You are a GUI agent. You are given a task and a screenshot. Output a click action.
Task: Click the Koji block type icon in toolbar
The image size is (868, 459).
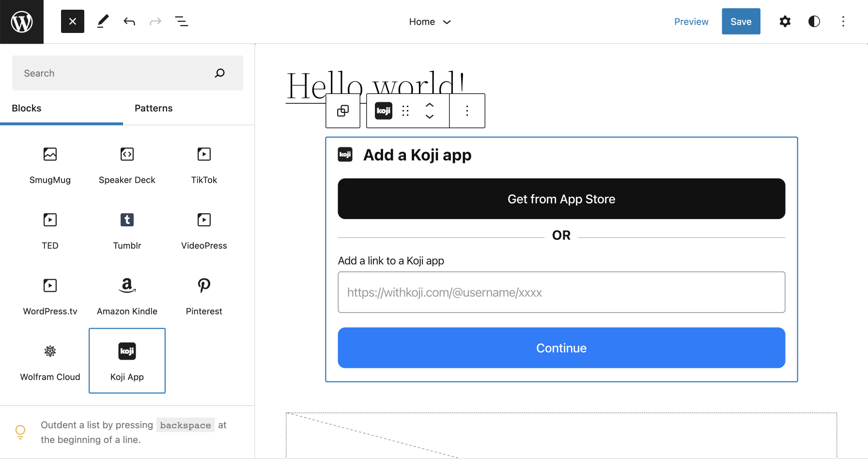[x=384, y=111]
